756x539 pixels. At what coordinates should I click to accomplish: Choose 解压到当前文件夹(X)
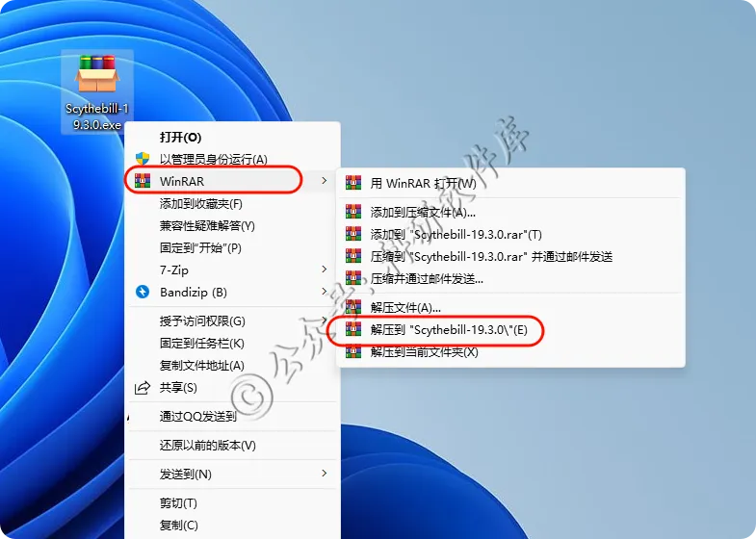pos(424,352)
